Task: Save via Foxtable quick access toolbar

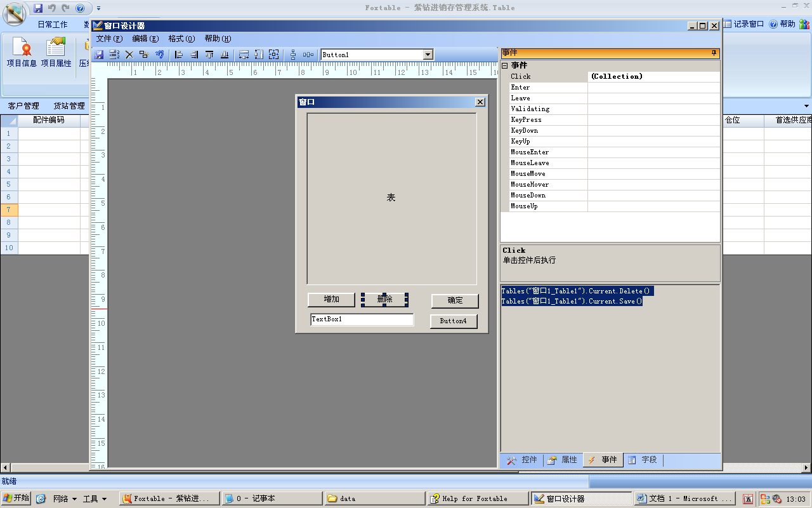Action: pos(38,8)
